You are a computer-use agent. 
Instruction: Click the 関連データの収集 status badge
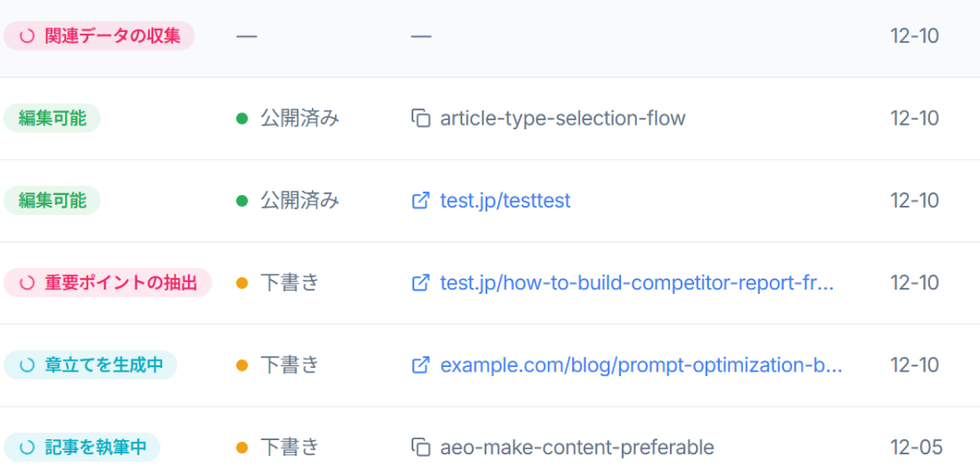click(100, 36)
